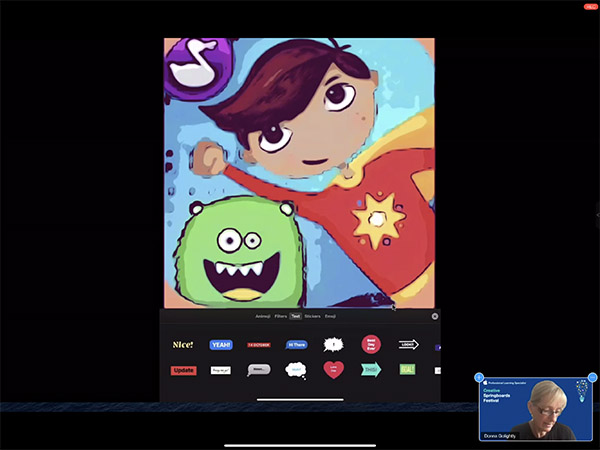Viewport: 600px width, 450px height.
Task: Switch to the Stickers tab
Action: click(312, 316)
